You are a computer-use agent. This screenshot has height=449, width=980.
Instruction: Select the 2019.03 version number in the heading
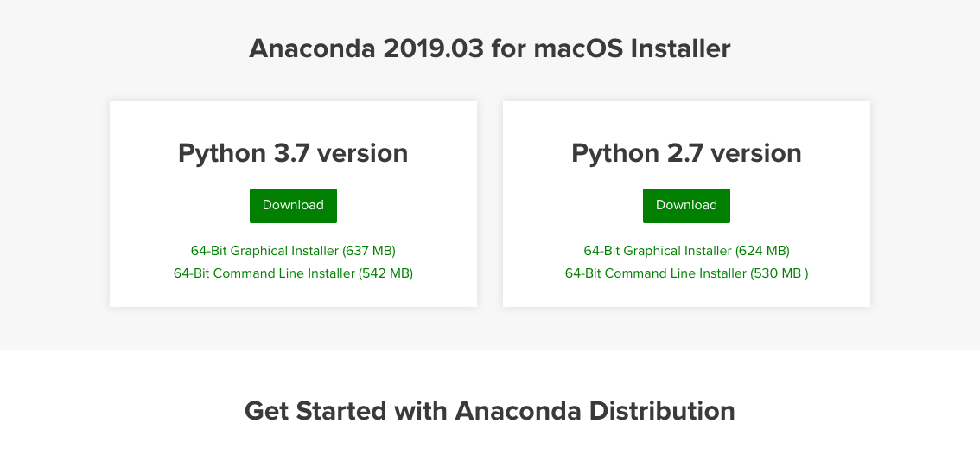(x=433, y=48)
